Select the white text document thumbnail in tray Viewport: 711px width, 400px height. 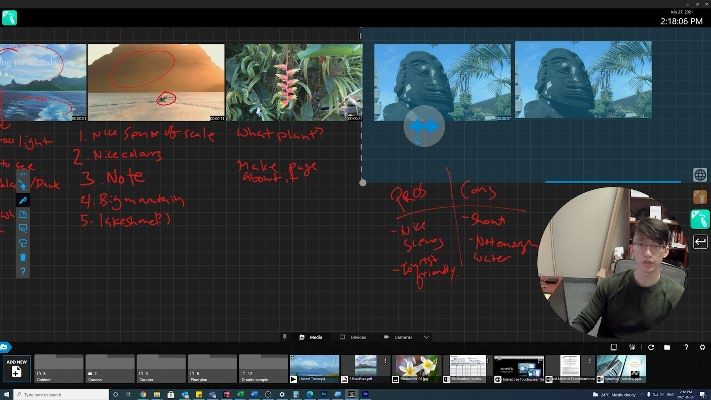[570, 369]
